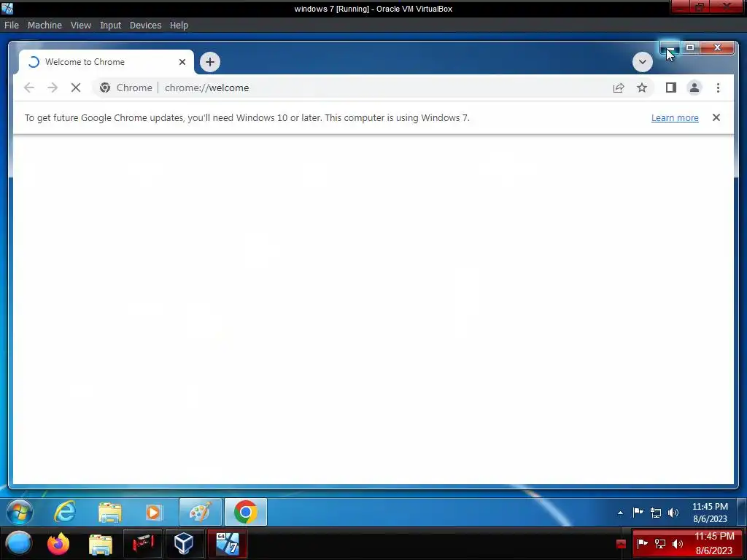This screenshot has width=747, height=560.
Task: Open Action Center flag in guest tray
Action: point(638,513)
